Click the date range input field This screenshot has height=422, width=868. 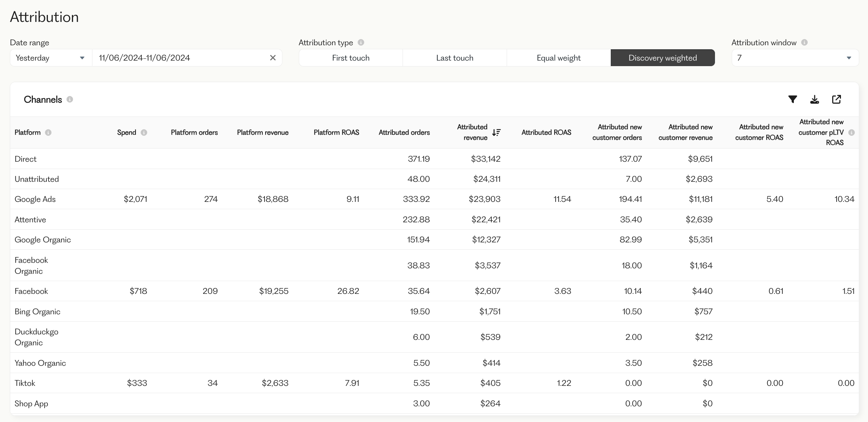179,58
